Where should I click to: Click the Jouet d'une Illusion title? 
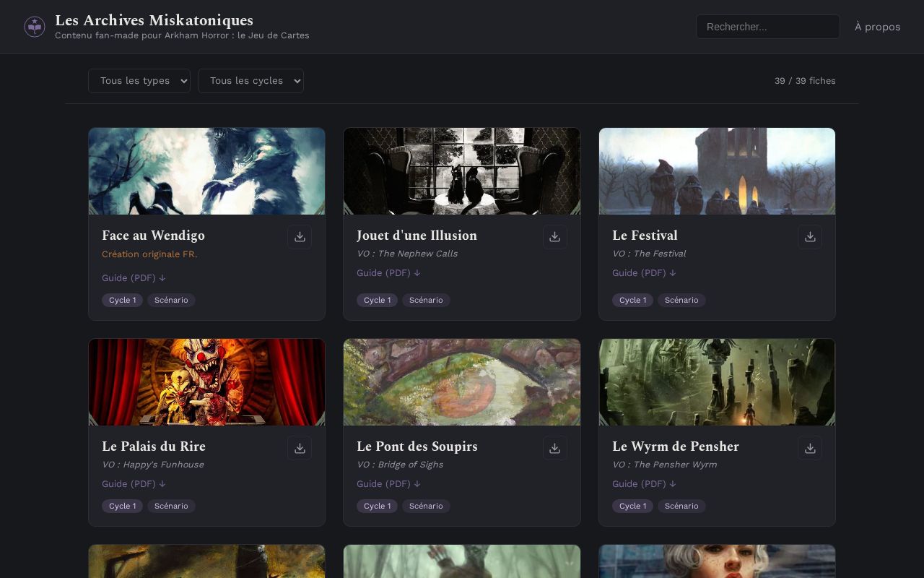tap(417, 236)
